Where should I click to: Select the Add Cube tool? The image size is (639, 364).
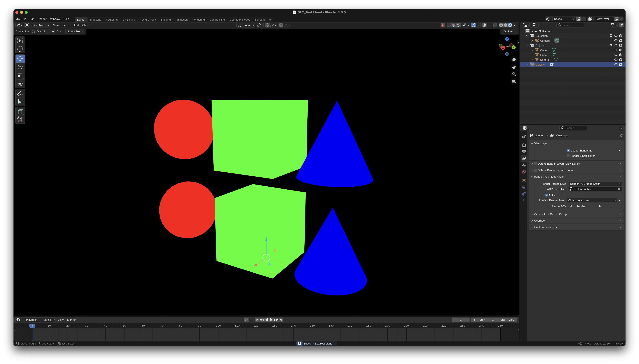(x=20, y=111)
